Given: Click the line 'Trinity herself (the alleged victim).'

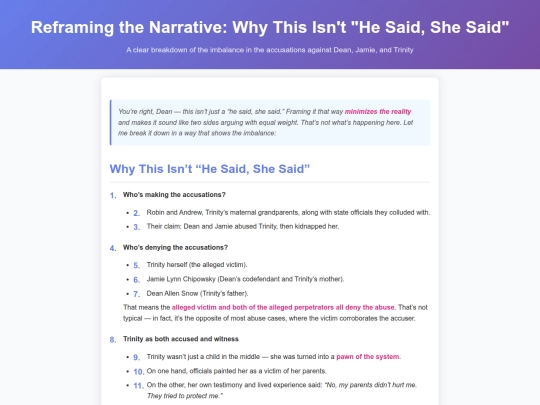Looking at the screenshot, I should [x=197, y=264].
